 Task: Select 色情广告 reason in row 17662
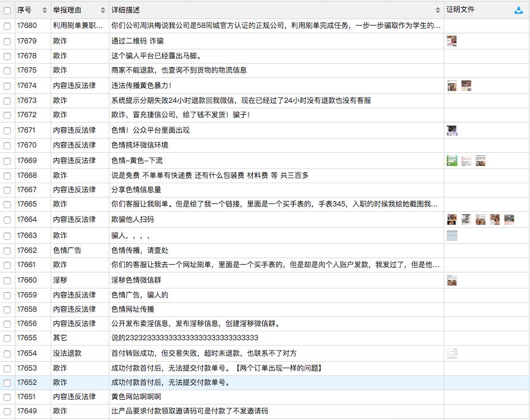point(67,250)
